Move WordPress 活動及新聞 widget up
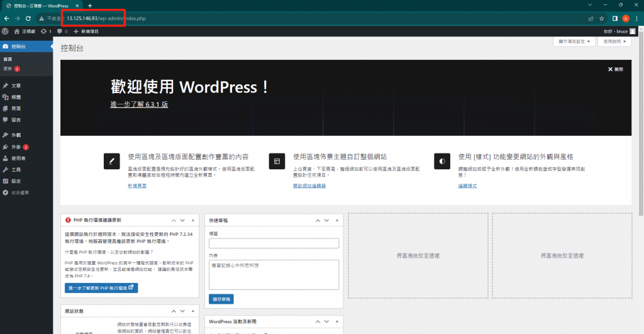The image size is (644, 334). click(x=318, y=321)
